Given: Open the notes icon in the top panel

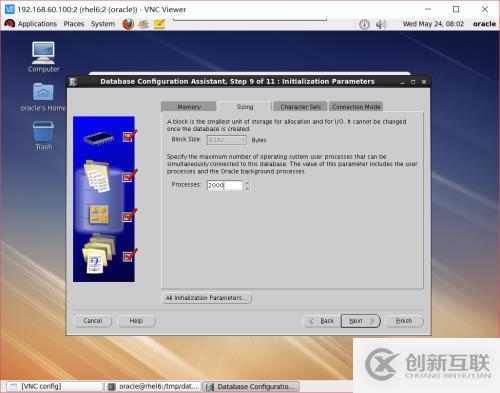Looking at the screenshot, I should tap(159, 24).
